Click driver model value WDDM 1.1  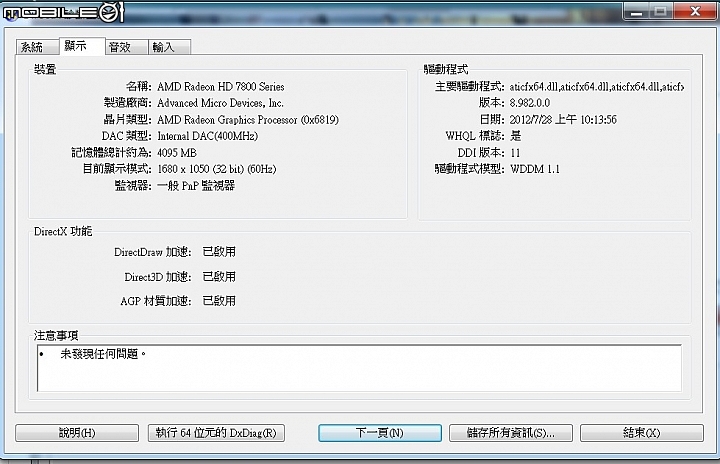coord(535,169)
